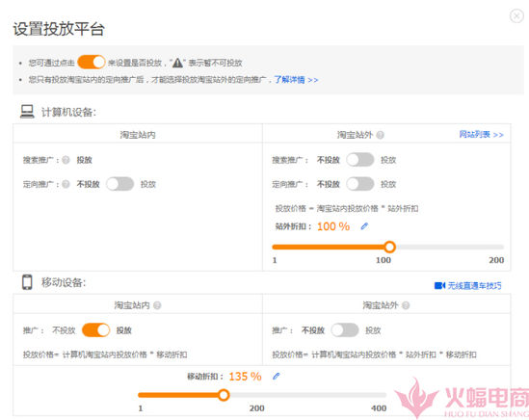Click the mobile device phone icon
This screenshot has width=529, height=420.
(27, 282)
